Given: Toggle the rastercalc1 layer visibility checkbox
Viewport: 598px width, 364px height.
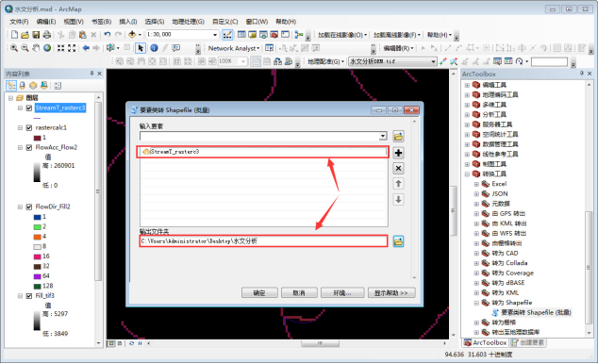Looking at the screenshot, I should (x=29, y=127).
